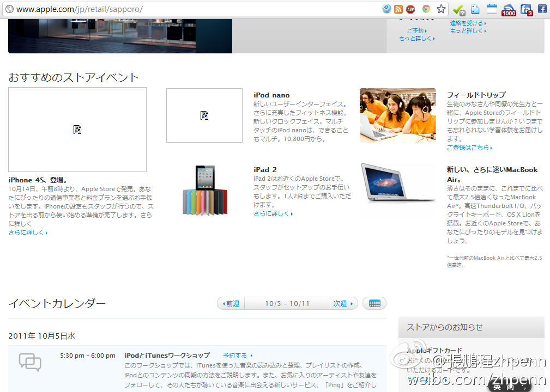Click the blue document extension icon
550x392 pixels.
click(x=475, y=9)
